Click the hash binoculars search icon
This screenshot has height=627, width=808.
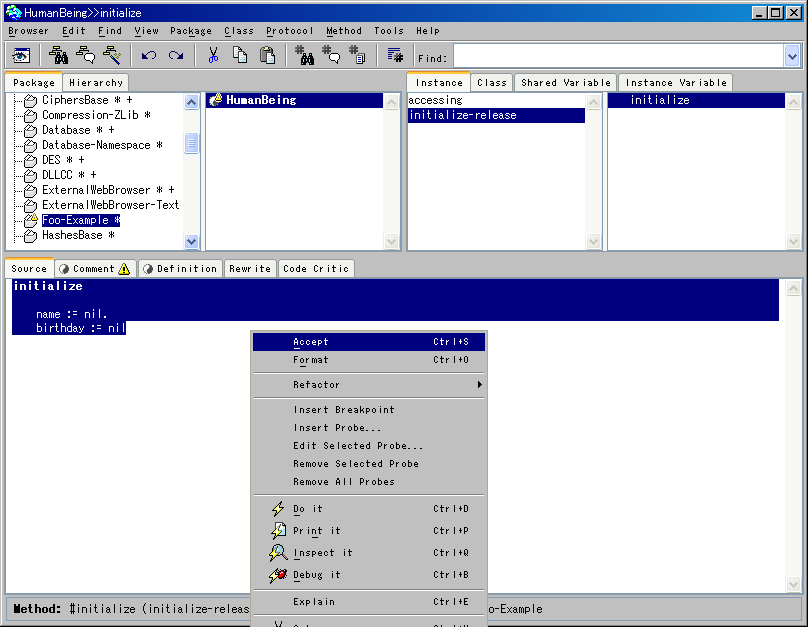tap(304, 55)
